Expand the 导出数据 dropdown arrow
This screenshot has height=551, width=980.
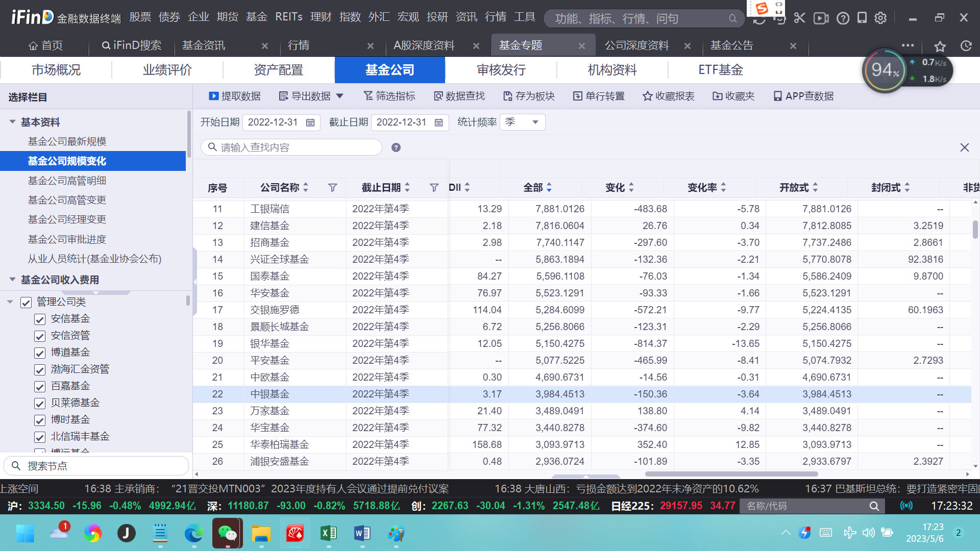pyautogui.click(x=340, y=96)
